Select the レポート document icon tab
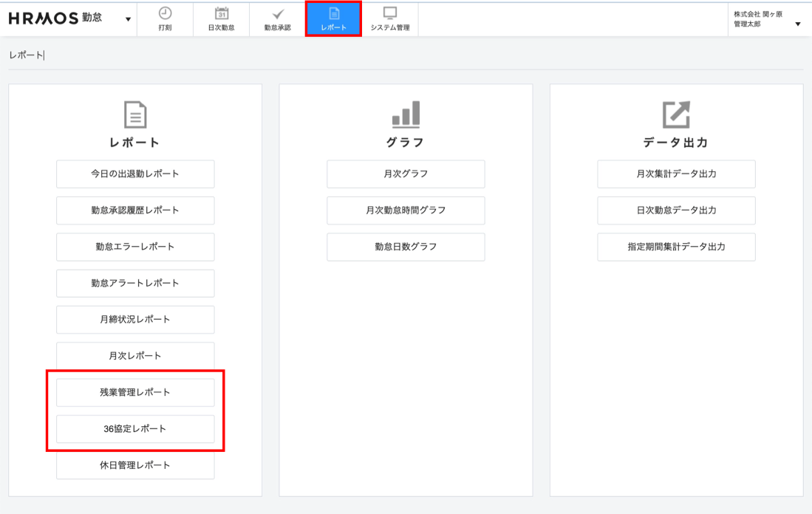Viewport: 812px width, 514px height. point(333,13)
